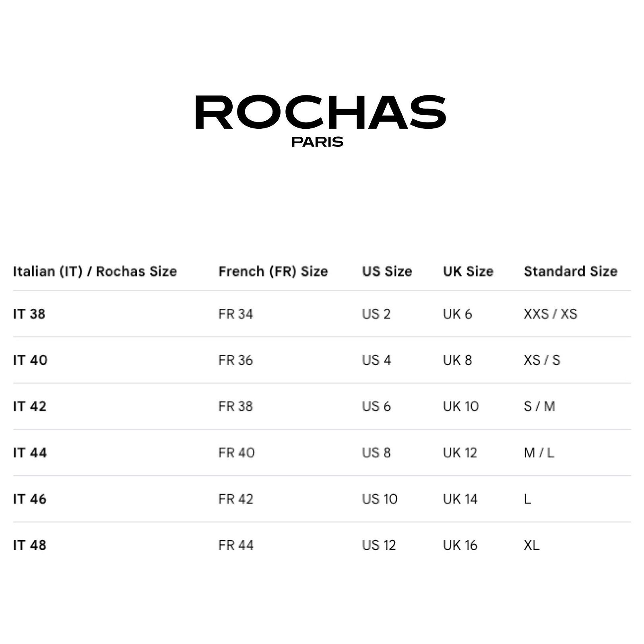Select the IT 46 row label
This screenshot has height=644, width=644.
click(x=30, y=499)
